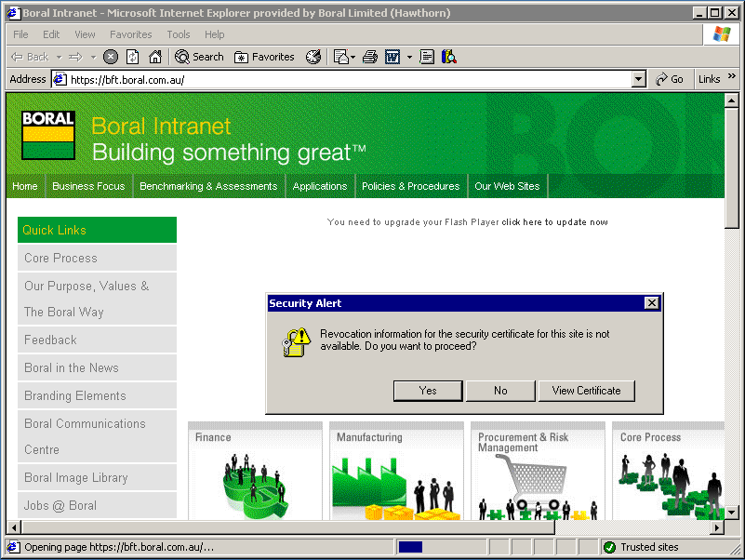This screenshot has height=560, width=745.
Task: Click Yes in the Security Alert dialog
Action: coord(428,391)
